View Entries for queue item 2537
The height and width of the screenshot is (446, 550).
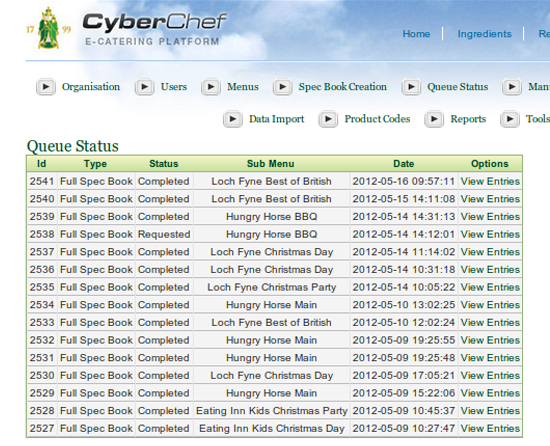point(490,252)
